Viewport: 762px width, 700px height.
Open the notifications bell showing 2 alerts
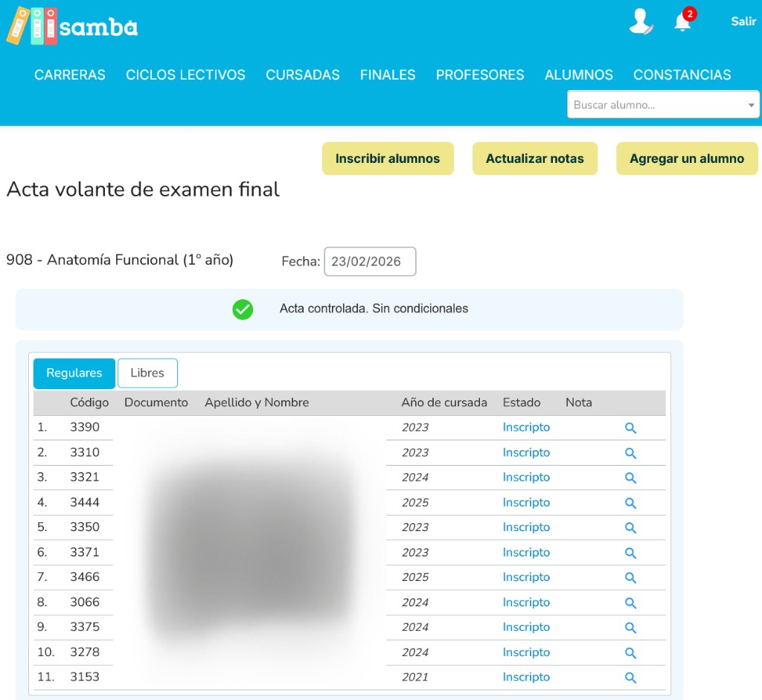pyautogui.click(x=682, y=22)
